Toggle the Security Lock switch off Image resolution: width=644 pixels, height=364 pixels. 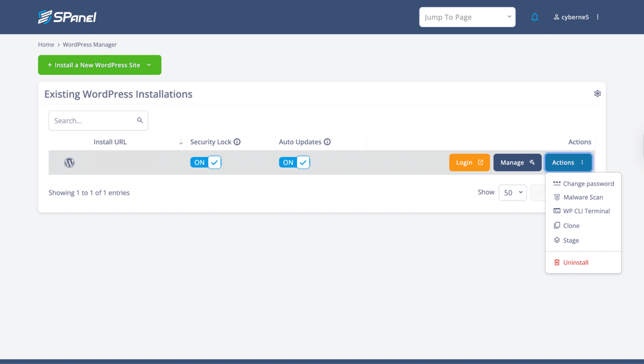(x=206, y=162)
